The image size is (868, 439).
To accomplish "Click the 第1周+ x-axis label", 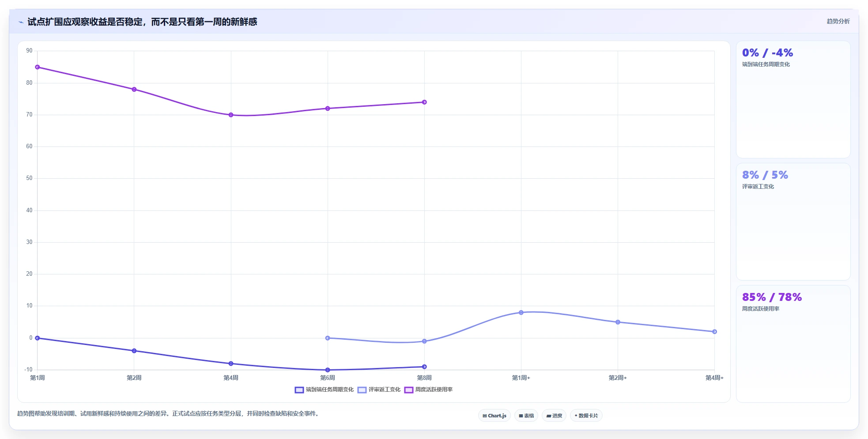I will 521,378.
